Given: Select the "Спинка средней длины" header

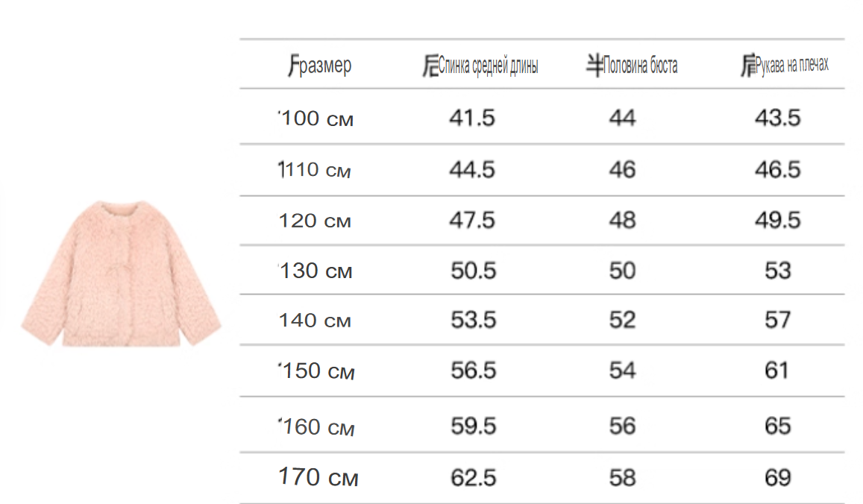Looking at the screenshot, I should pyautogui.click(x=481, y=67).
